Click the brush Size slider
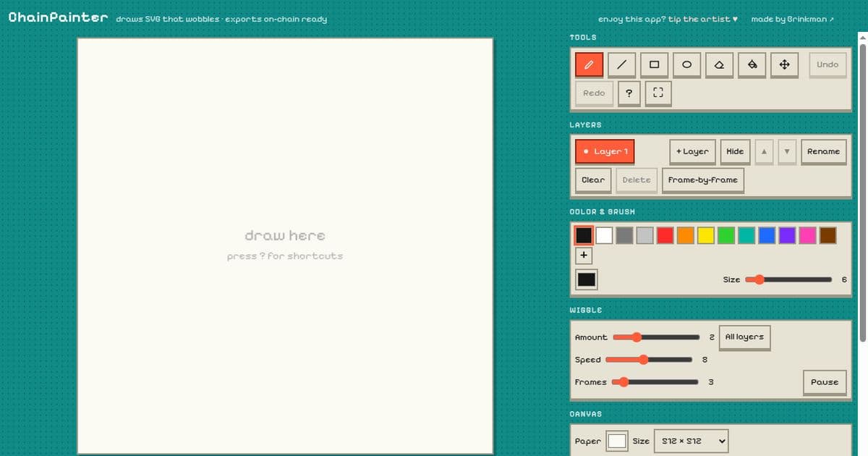 pyautogui.click(x=788, y=279)
